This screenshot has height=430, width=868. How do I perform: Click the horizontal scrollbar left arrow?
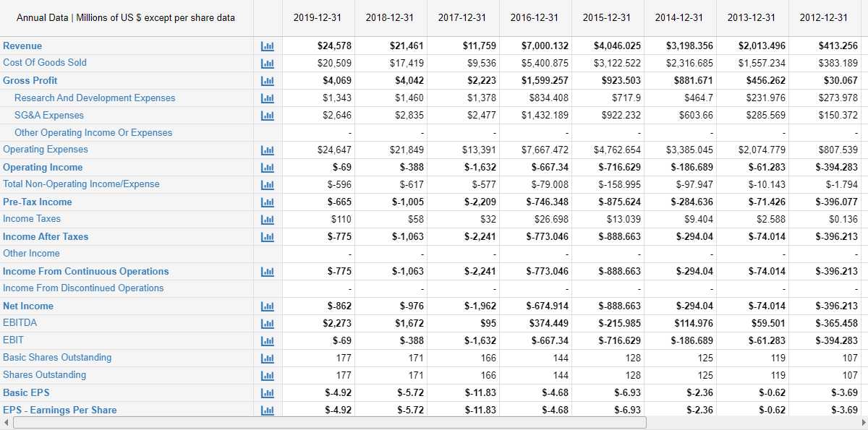pos(7,422)
